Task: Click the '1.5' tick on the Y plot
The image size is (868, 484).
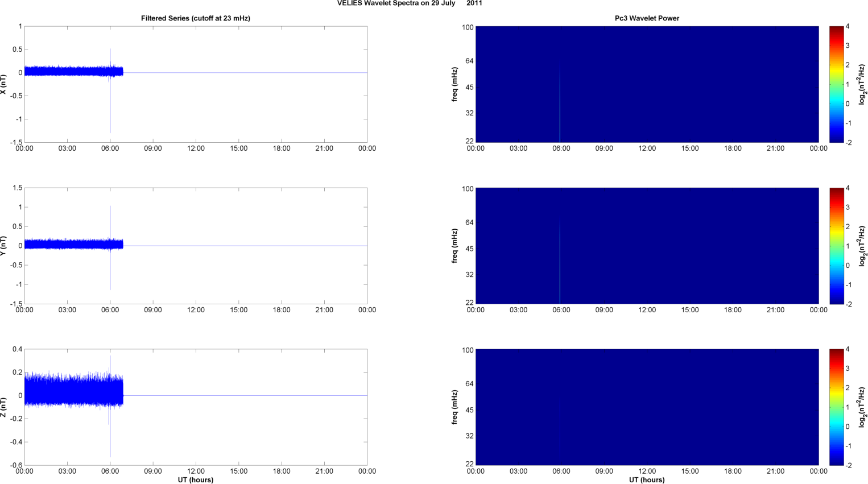Action: [17, 188]
